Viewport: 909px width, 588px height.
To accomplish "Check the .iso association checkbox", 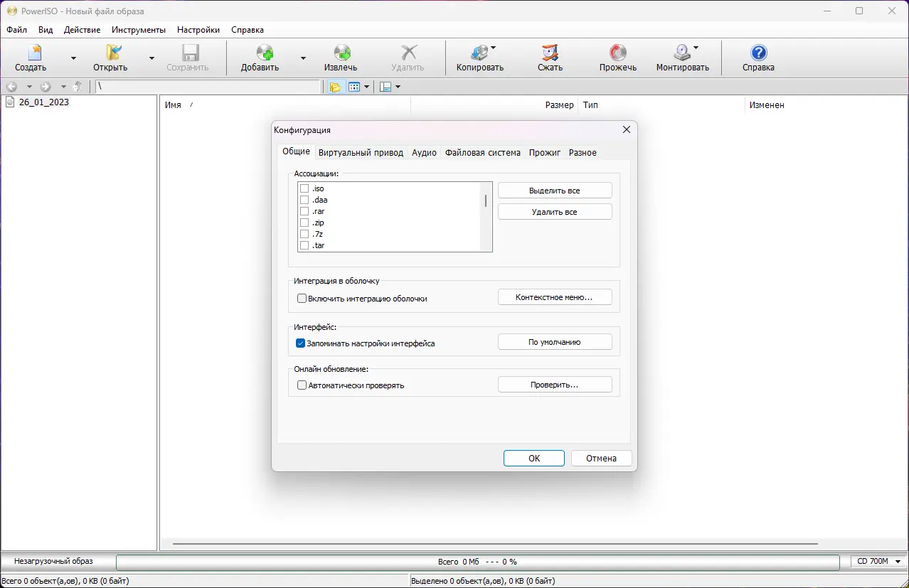I will point(304,188).
